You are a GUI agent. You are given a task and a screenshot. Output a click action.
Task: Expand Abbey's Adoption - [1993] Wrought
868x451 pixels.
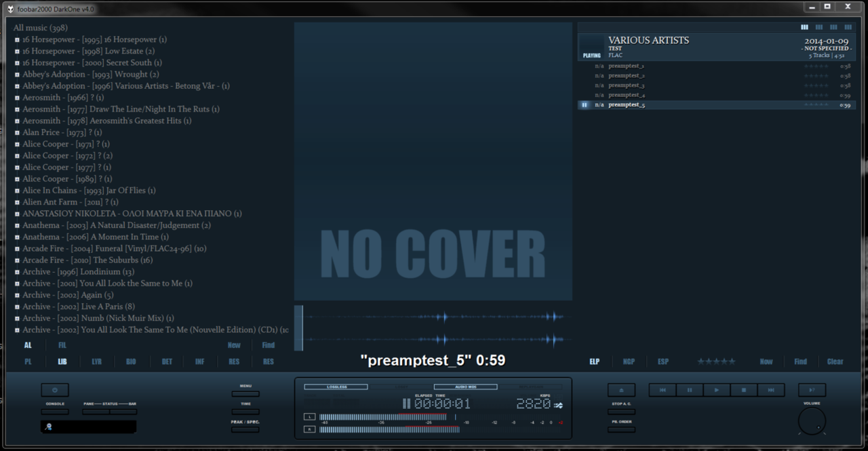coord(17,75)
